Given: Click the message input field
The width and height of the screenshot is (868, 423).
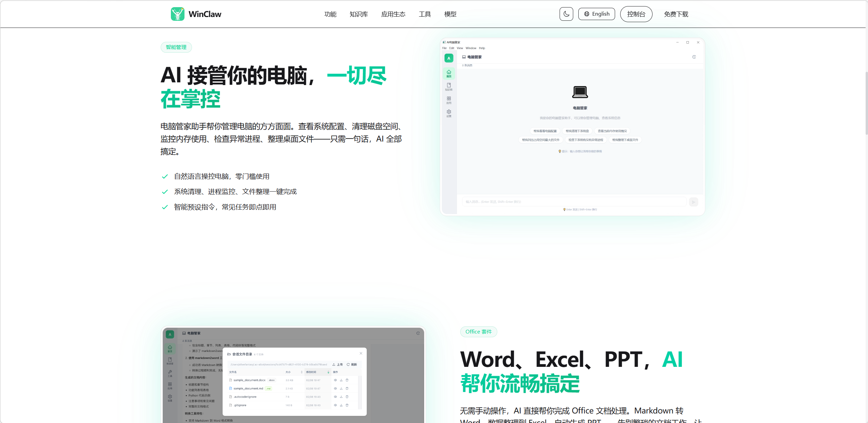Looking at the screenshot, I should (x=574, y=201).
